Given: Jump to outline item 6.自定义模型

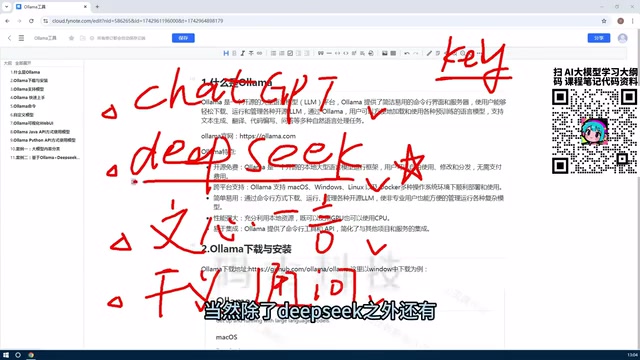Looking at the screenshot, I should 22,115.
